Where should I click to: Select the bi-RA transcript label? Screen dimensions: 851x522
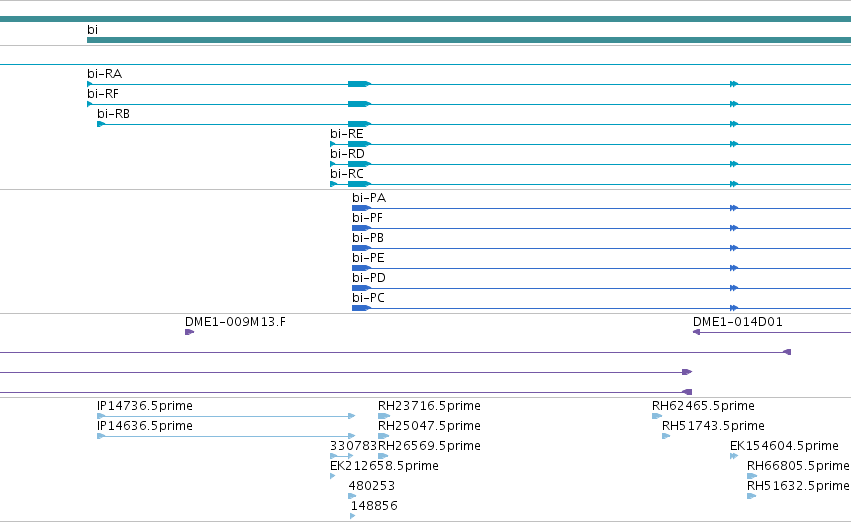pyautogui.click(x=104, y=74)
